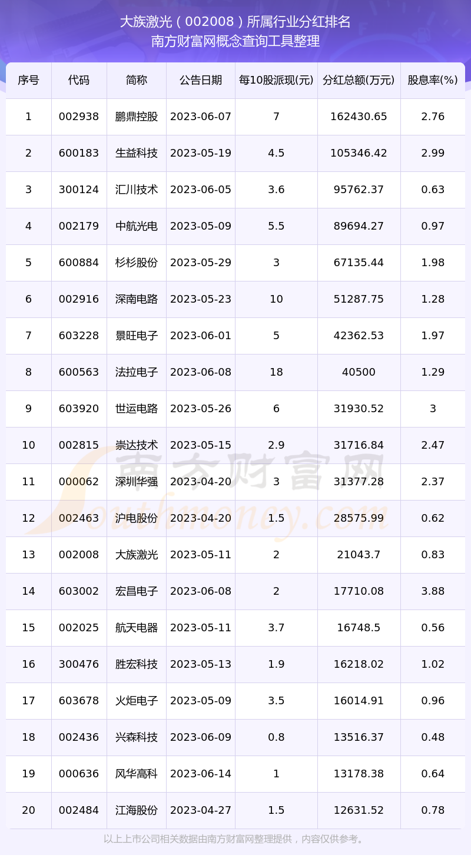Sort by the 公告日期 column header
This screenshot has width=471, height=868.
click(x=201, y=80)
